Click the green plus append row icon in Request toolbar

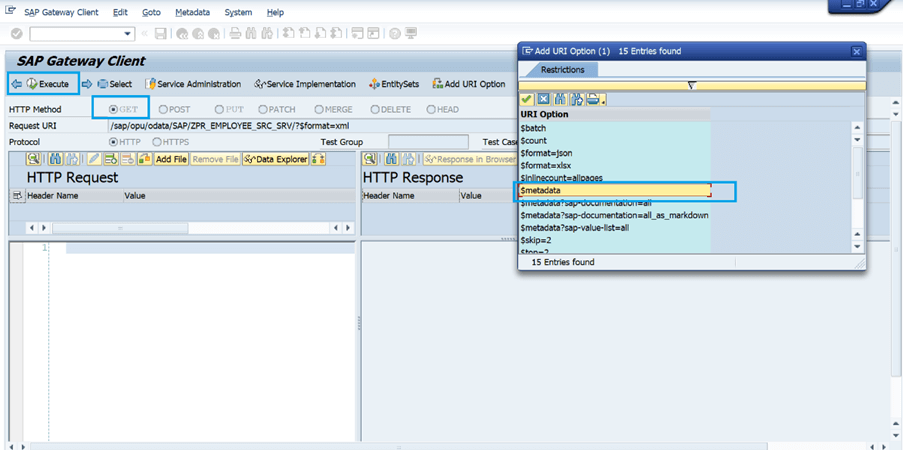[111, 158]
